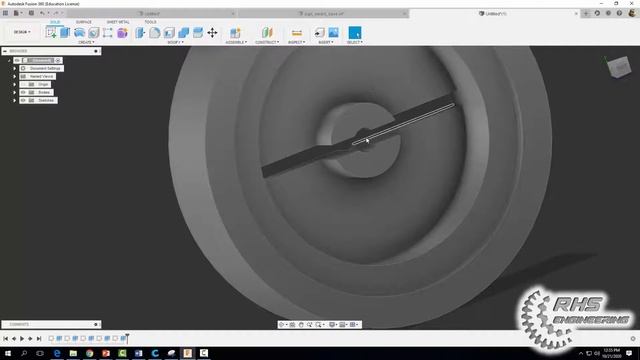Open the Orbit navigation tool
The width and height of the screenshot is (640, 360).
[x=282, y=324]
